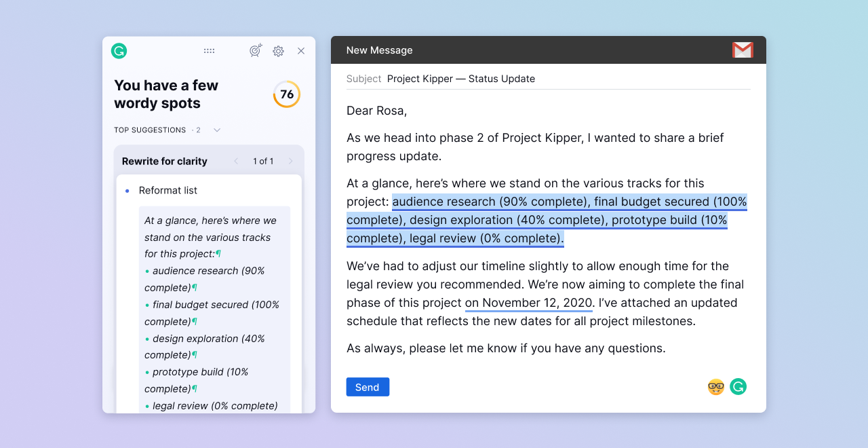868x448 pixels.
Task: Click the Rewrite for clarity heading
Action: (165, 161)
